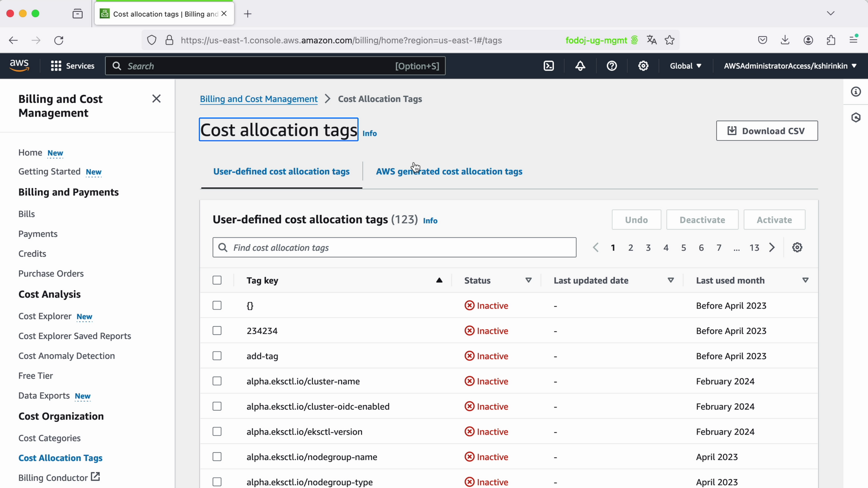Check the 234234 tag row checkbox
868x488 pixels.
click(x=217, y=331)
